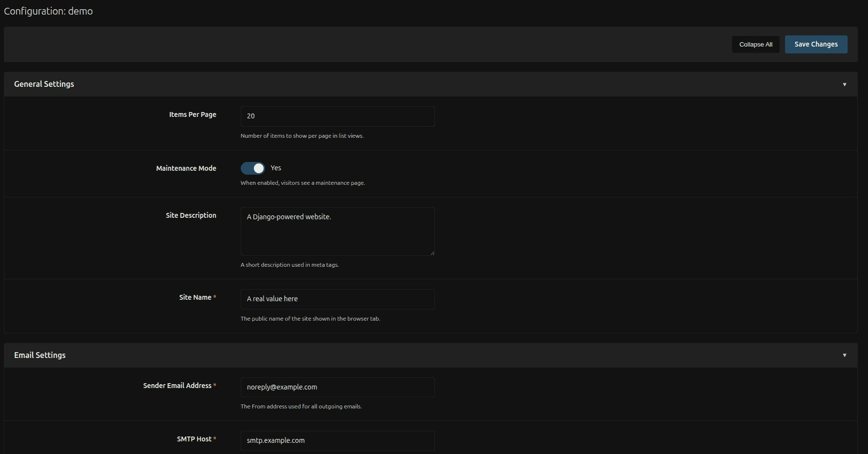Click the Configuration: demo page title
This screenshot has height=454, width=868.
coord(48,11)
